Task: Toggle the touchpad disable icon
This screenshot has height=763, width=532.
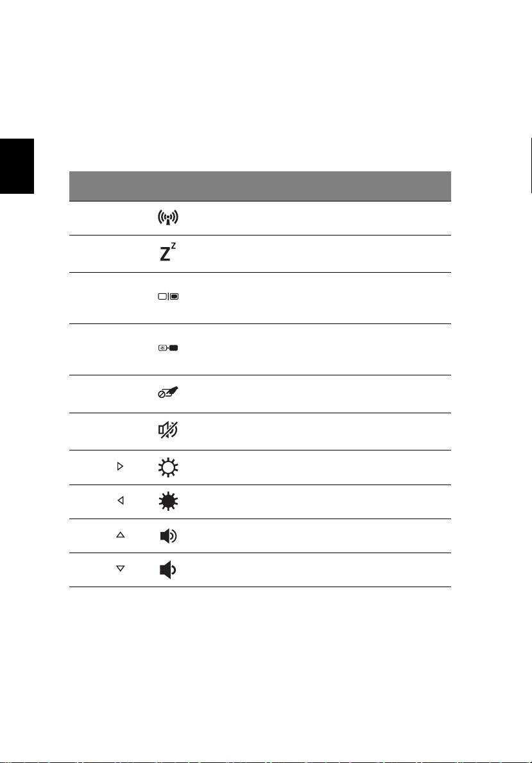Action: pyautogui.click(x=168, y=393)
